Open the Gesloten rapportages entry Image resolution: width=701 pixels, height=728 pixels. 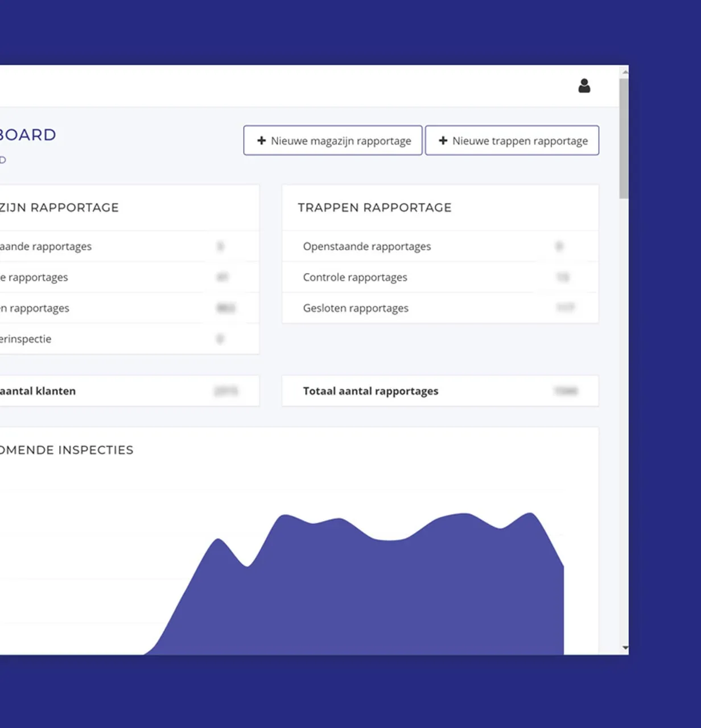[356, 308]
